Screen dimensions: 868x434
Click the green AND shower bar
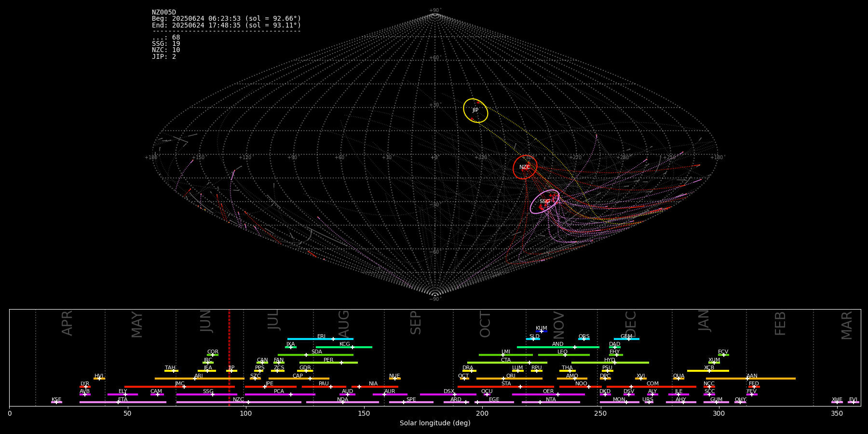coord(558,347)
